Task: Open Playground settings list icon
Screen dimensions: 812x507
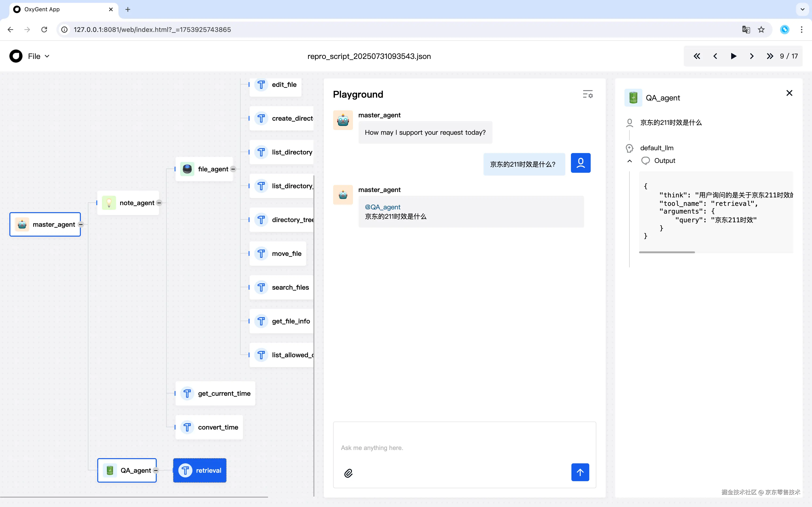Action: 588,94
